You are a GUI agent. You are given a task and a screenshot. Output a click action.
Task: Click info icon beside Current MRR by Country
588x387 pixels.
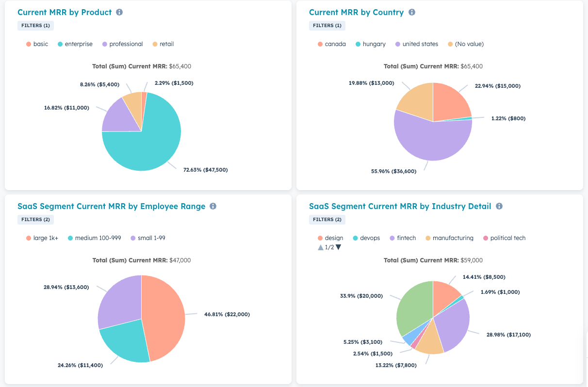click(x=412, y=12)
